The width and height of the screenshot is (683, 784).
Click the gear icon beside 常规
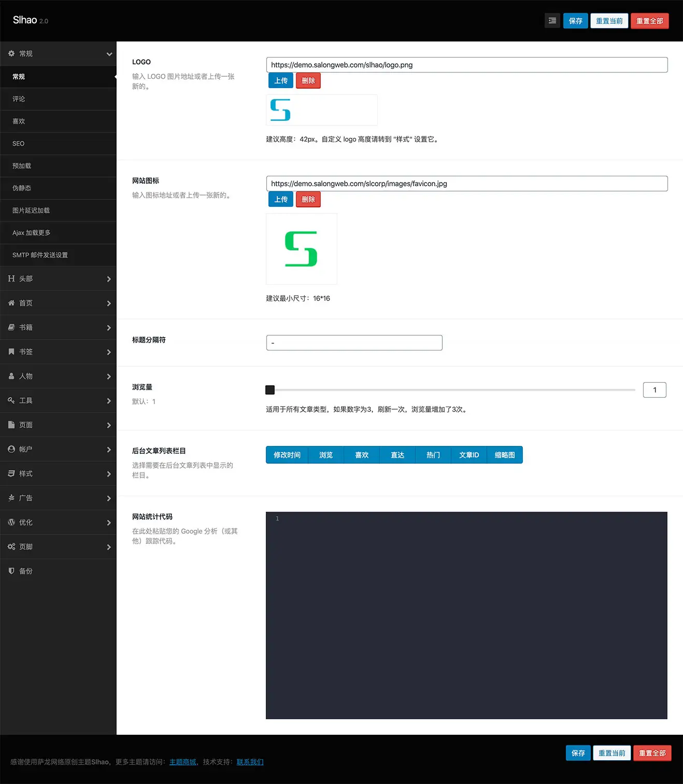pos(11,53)
